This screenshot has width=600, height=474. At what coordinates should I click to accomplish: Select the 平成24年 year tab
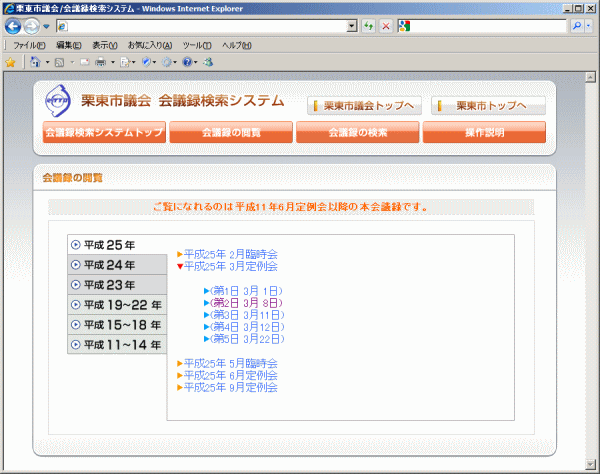(x=117, y=265)
